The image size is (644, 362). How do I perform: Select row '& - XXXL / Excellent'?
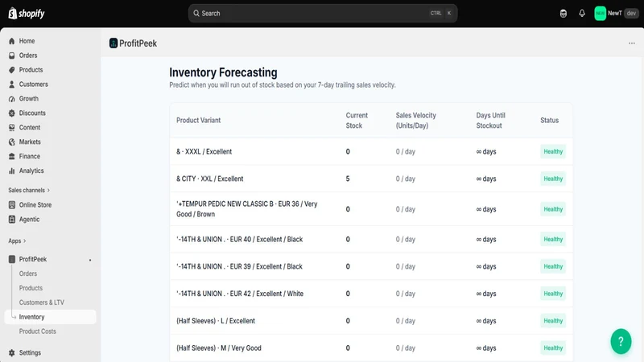pos(371,151)
